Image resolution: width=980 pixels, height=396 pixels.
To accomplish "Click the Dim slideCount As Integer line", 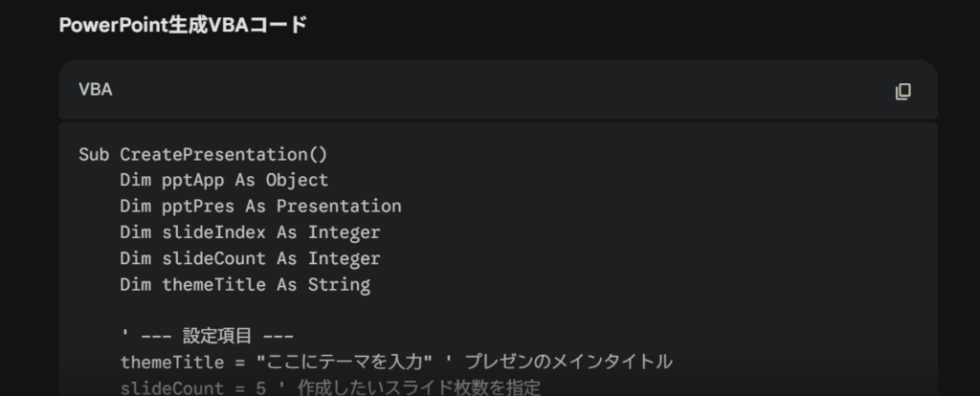I will pyautogui.click(x=250, y=258).
